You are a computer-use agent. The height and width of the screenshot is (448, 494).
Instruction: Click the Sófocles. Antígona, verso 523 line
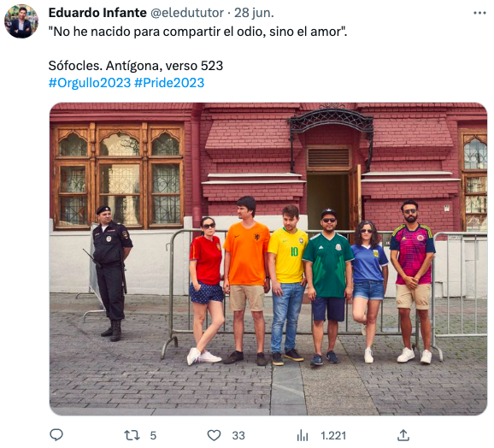136,66
